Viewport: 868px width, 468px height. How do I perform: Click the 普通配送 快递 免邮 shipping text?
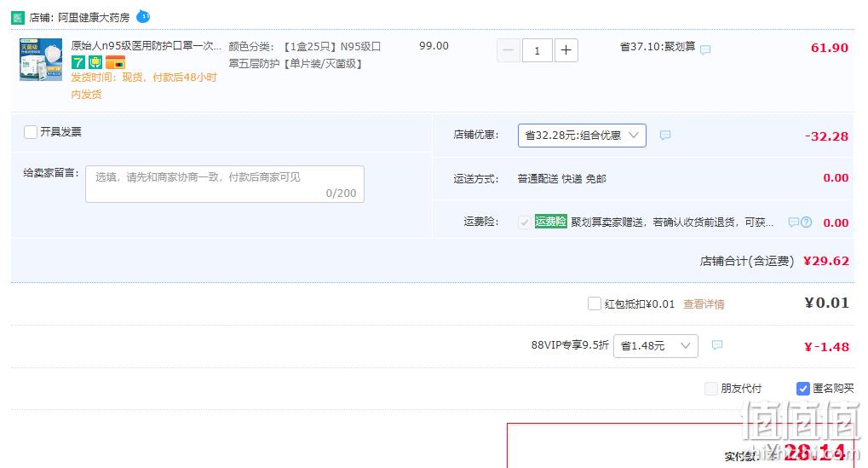pos(562,179)
